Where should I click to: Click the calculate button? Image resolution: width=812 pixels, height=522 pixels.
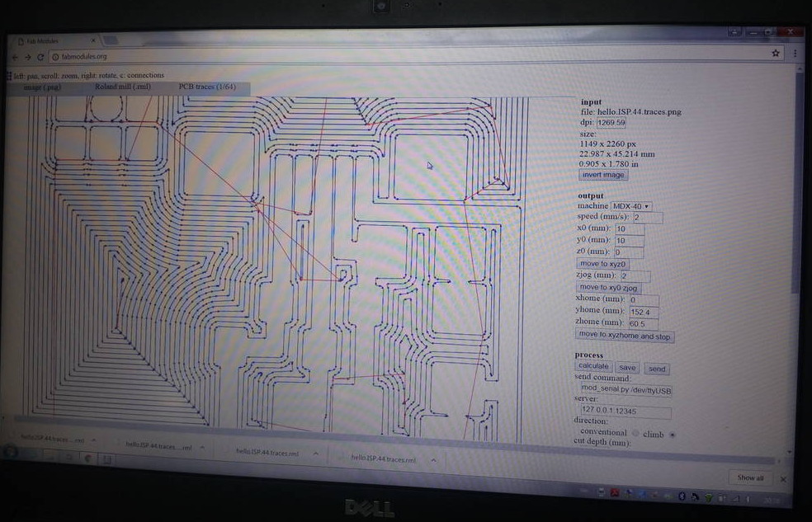click(593, 366)
